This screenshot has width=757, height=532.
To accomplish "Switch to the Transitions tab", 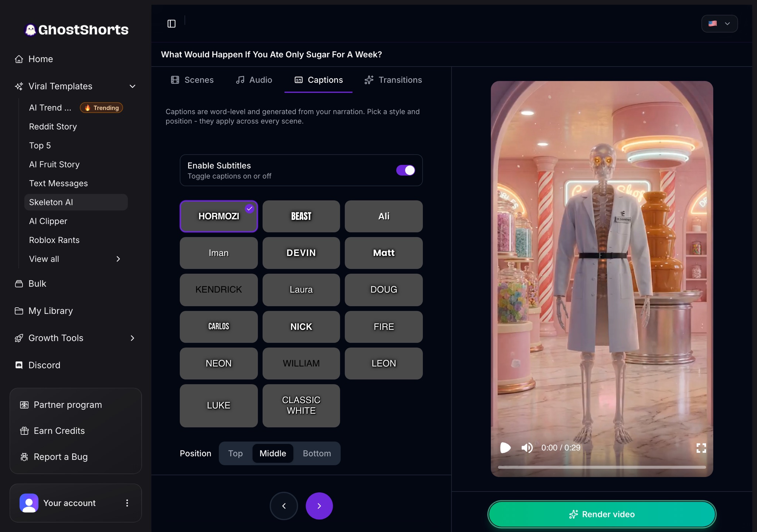I will point(393,80).
